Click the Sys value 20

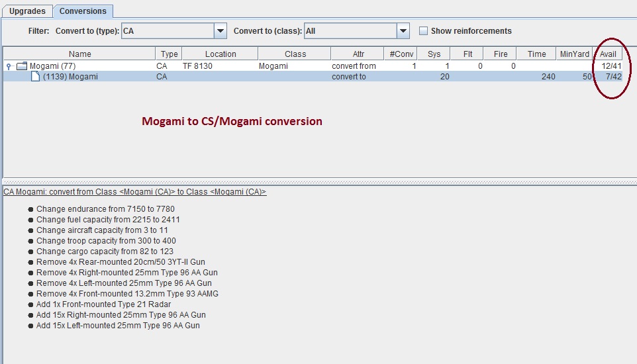point(444,76)
